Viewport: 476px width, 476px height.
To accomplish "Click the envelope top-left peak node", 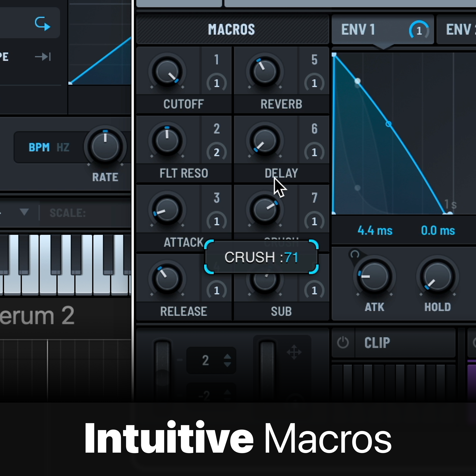I will (x=334, y=54).
